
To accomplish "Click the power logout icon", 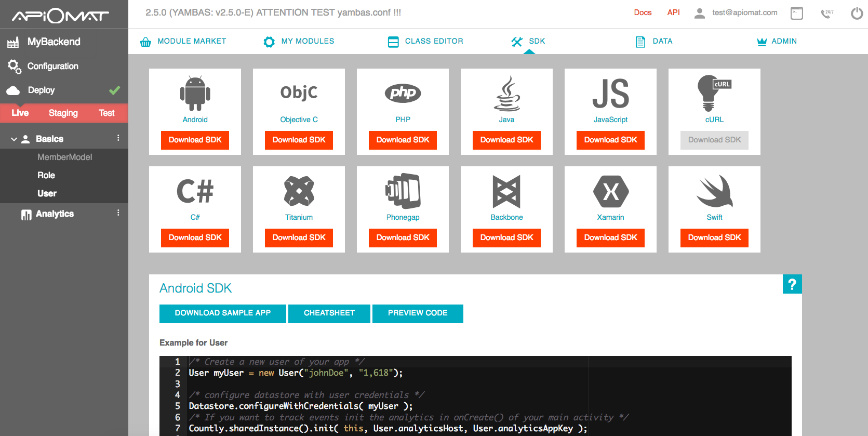I will [857, 13].
